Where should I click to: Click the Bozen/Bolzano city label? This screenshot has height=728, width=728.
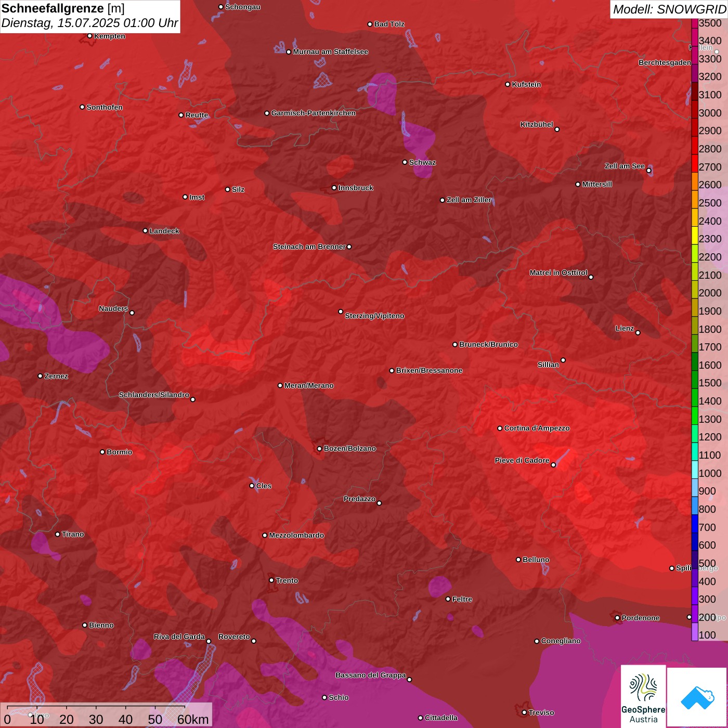[350, 448]
